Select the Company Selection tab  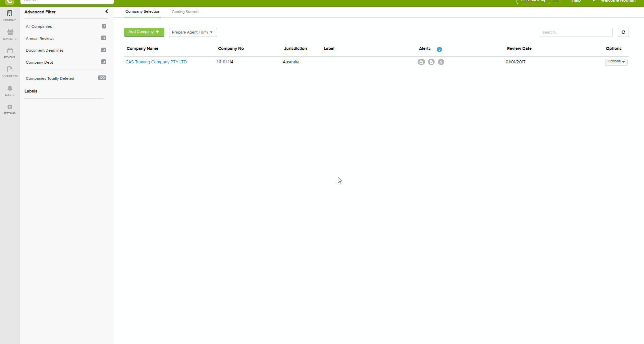coord(143,12)
